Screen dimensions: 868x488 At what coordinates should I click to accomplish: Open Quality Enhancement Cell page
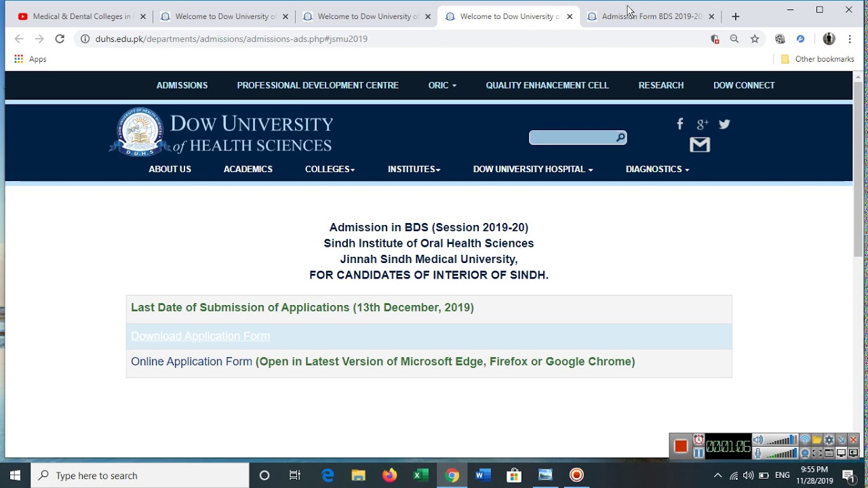pyautogui.click(x=547, y=85)
